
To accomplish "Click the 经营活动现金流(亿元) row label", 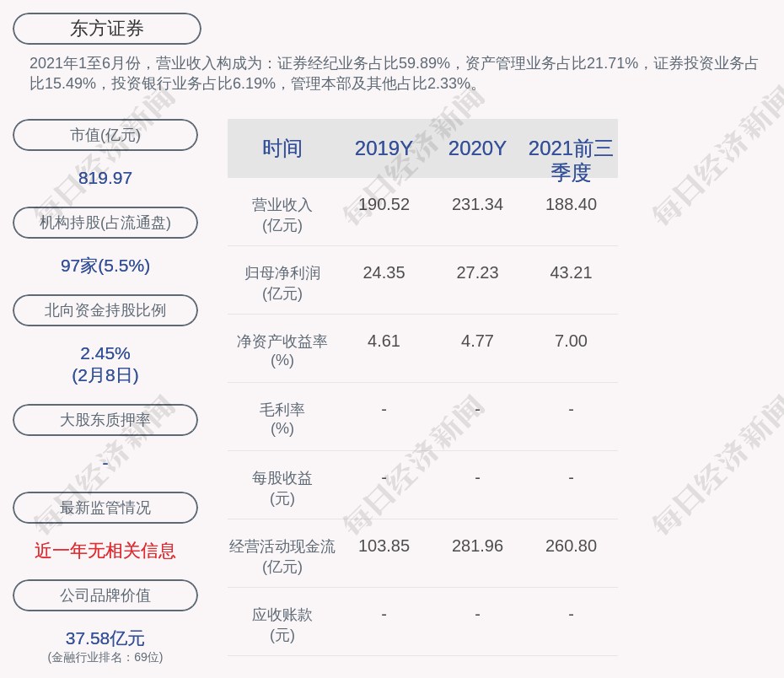I will [x=282, y=556].
